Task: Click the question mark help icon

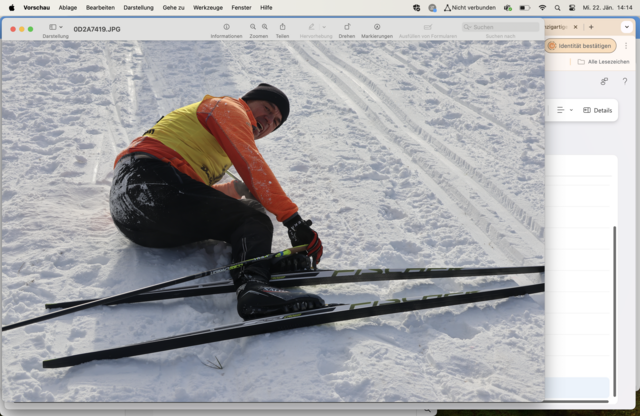Action: 625,81
